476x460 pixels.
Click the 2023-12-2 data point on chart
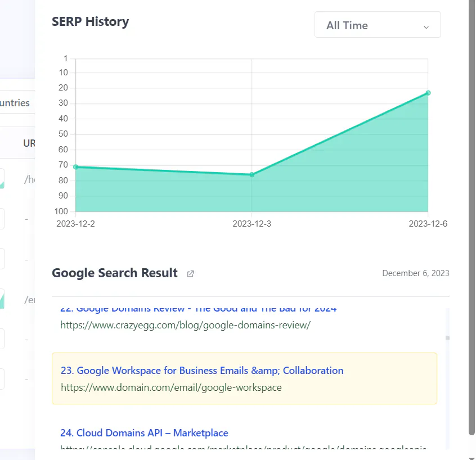point(76,167)
